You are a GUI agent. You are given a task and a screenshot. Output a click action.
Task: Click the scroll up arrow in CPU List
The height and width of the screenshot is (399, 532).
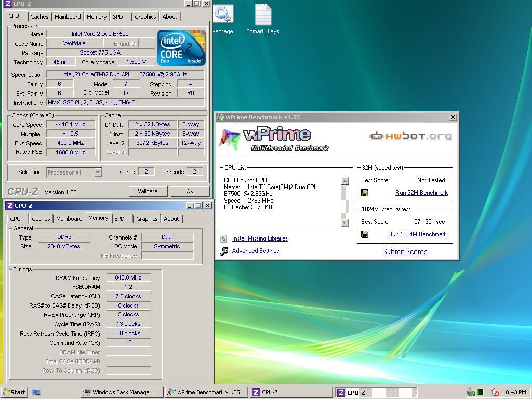tap(345, 180)
